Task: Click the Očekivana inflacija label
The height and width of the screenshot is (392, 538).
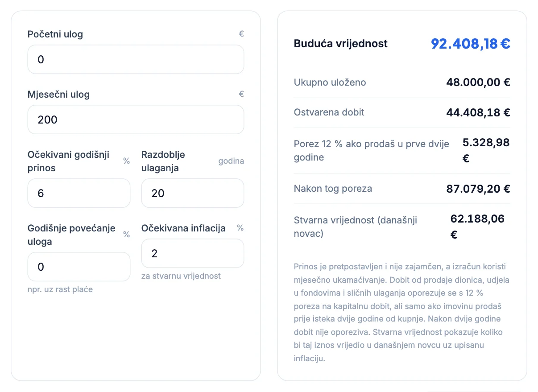Action: point(183,228)
